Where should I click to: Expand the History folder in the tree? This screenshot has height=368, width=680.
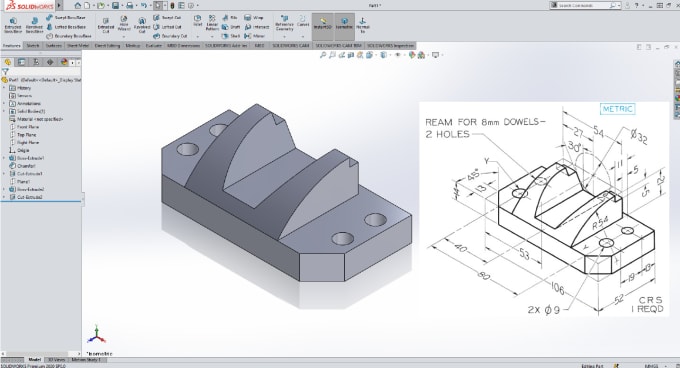[4, 88]
